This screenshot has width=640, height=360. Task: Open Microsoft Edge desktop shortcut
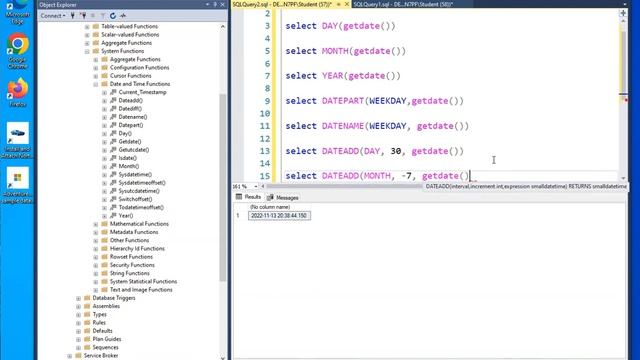coord(17,12)
